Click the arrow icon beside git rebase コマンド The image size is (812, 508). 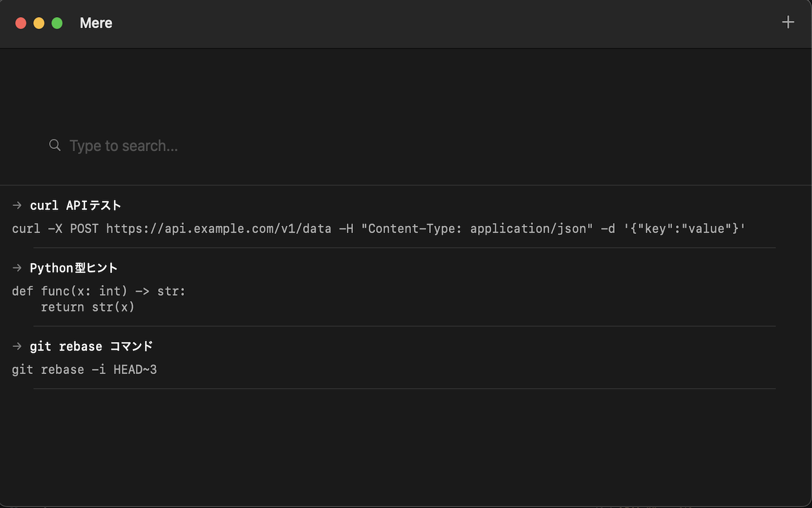tap(17, 347)
